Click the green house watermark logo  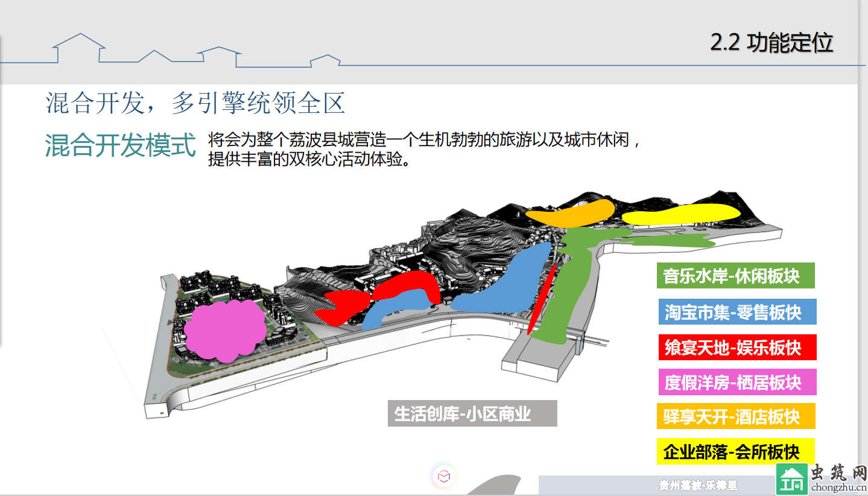[x=791, y=480]
